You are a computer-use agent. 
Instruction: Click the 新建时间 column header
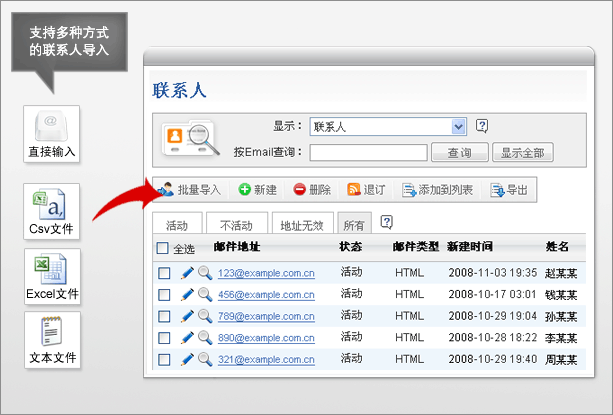click(x=470, y=247)
